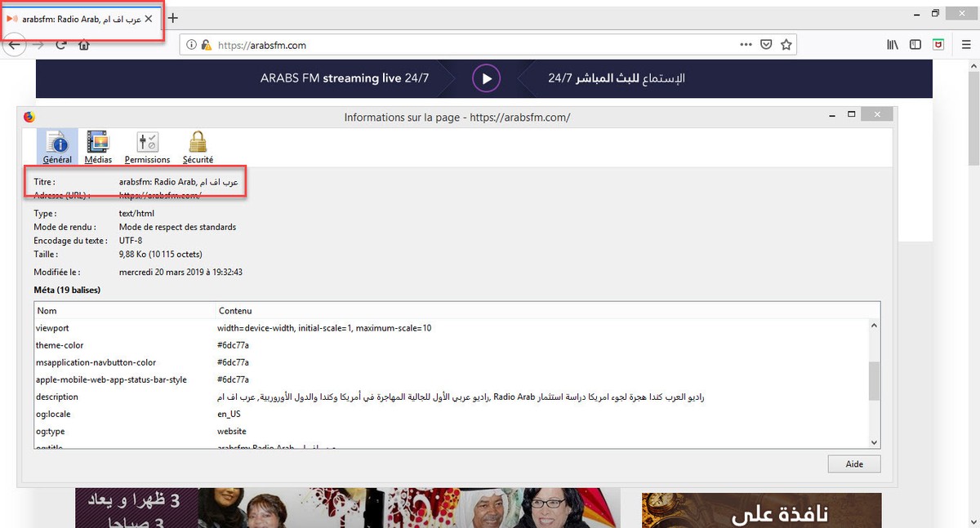Open page actions three-dot menu
This screenshot has width=980, height=528.
pos(746,45)
